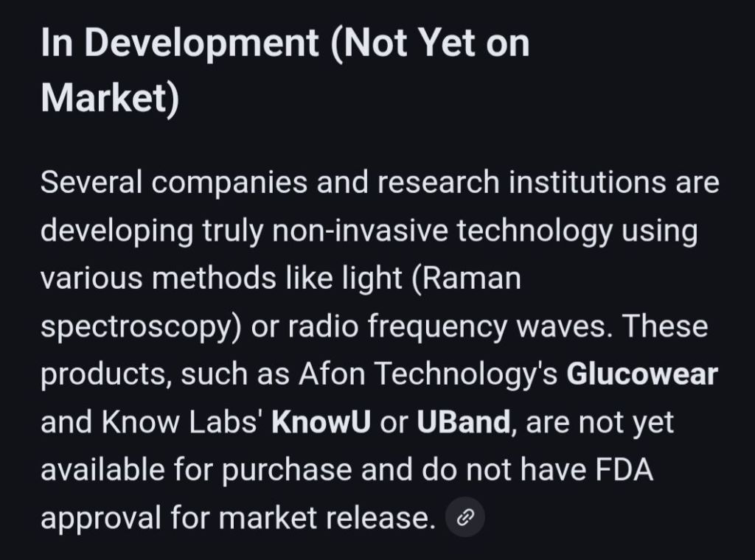The image size is (755, 560).
Task: Click the bold word Glucowear
Action: coord(641,374)
